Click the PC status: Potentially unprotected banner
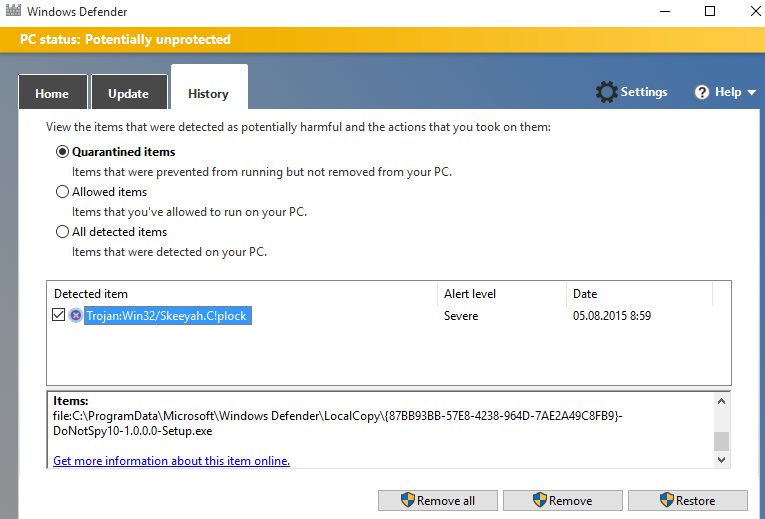 pos(382,40)
